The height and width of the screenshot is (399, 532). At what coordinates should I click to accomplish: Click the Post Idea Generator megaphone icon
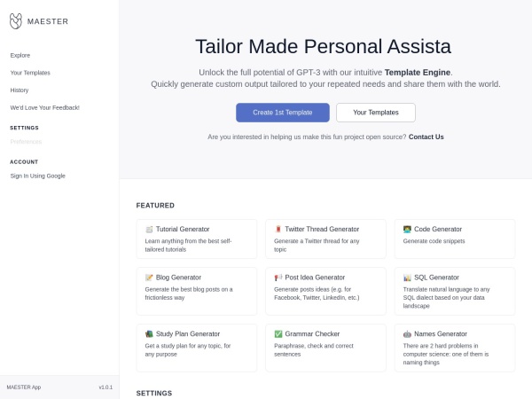(x=278, y=278)
